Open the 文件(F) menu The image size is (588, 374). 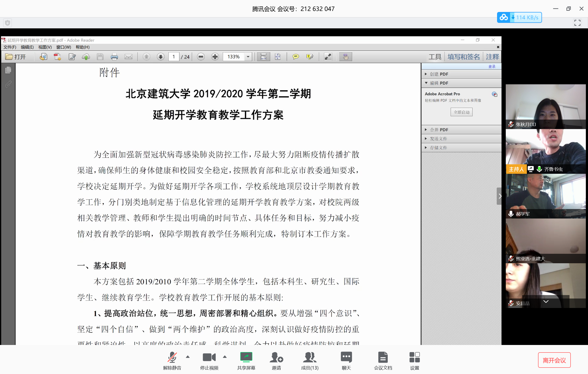pos(9,47)
